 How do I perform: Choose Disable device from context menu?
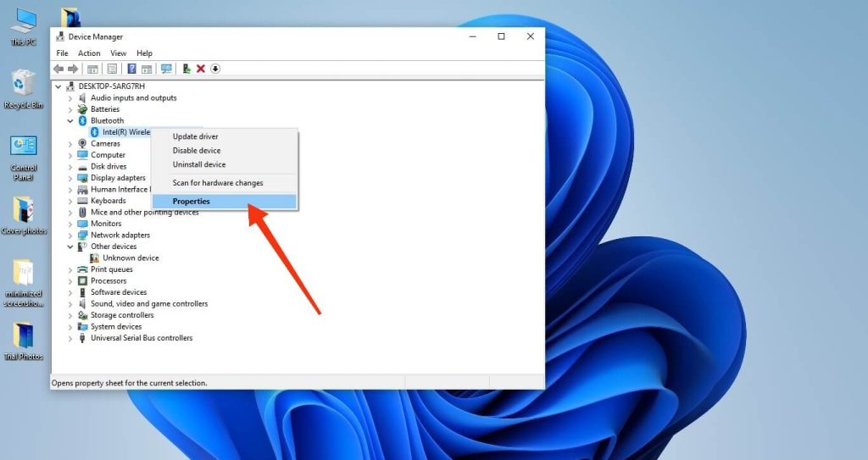tap(225, 151)
